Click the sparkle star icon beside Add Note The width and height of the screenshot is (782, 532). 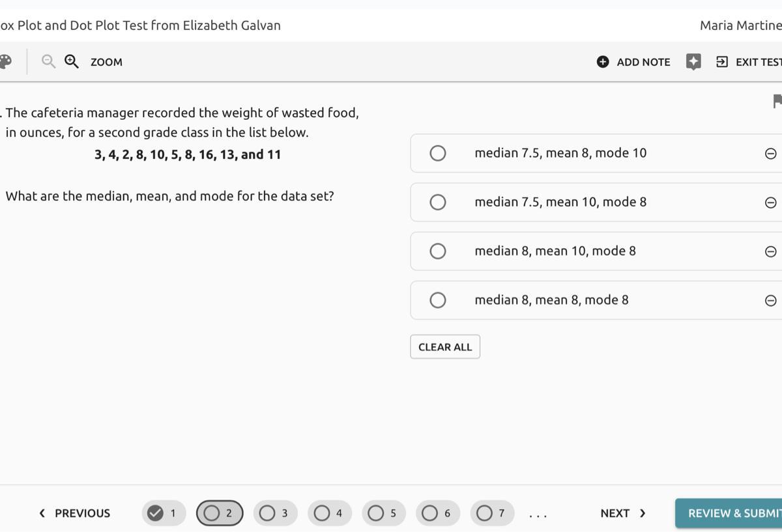[x=693, y=62]
